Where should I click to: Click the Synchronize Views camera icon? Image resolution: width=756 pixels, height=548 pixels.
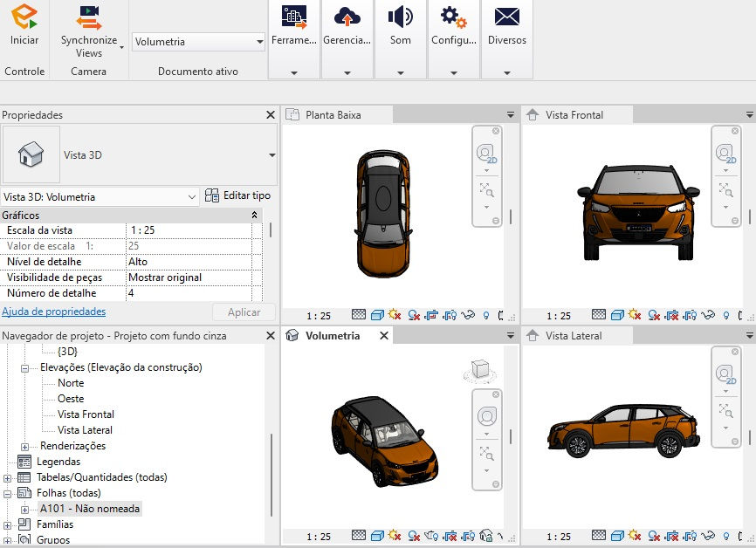[89, 17]
